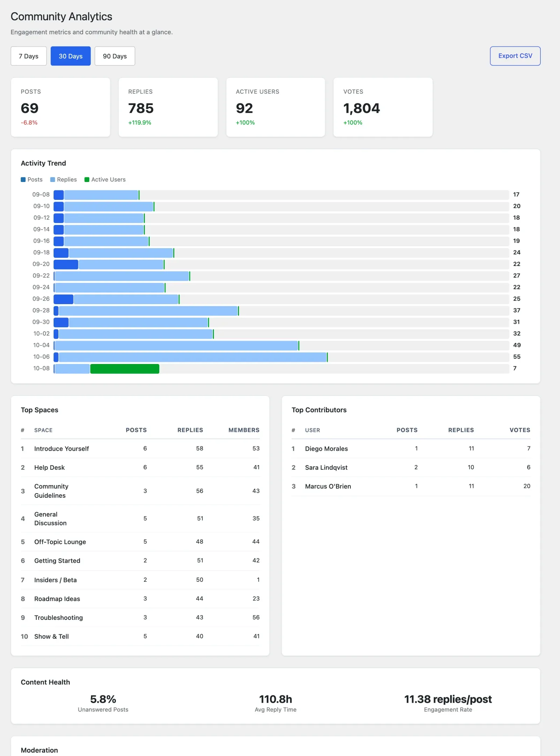Click 'Troubleshooting' space row
This screenshot has height=756, width=560.
pyautogui.click(x=140, y=618)
